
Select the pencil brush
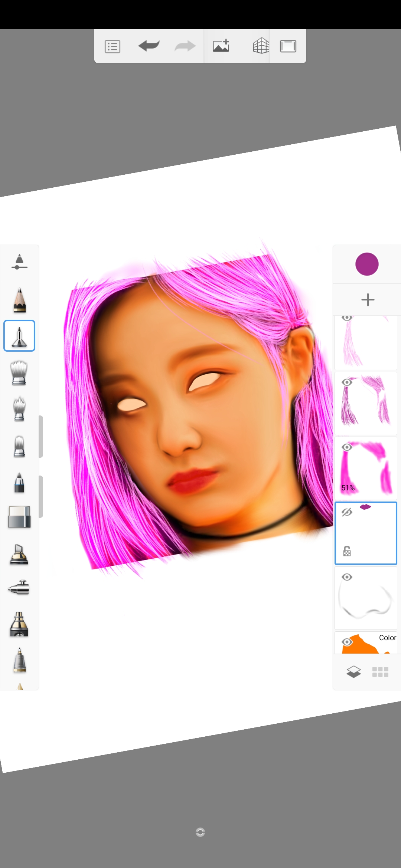point(19,300)
